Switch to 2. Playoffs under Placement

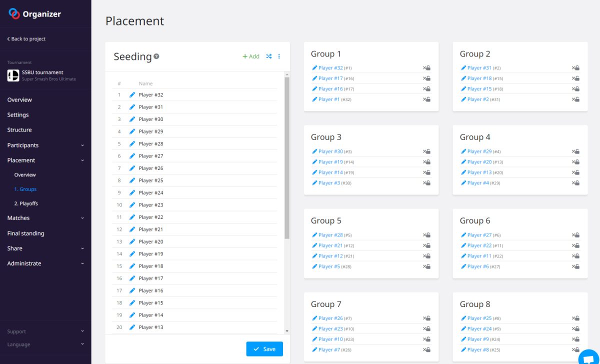tap(25, 203)
